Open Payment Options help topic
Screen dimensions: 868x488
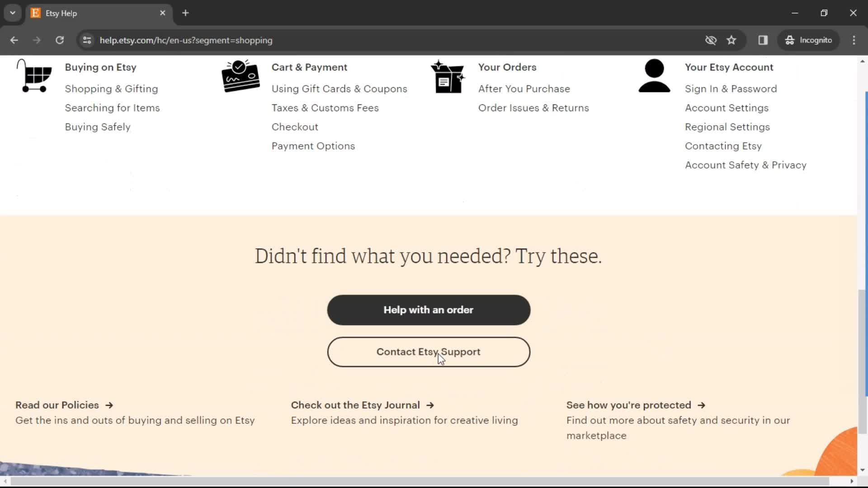[x=313, y=146]
